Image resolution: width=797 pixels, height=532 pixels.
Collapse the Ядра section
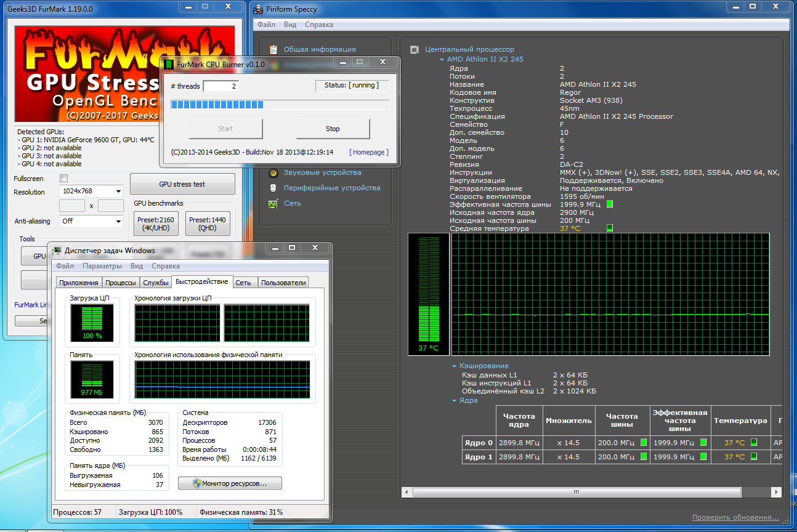point(455,400)
